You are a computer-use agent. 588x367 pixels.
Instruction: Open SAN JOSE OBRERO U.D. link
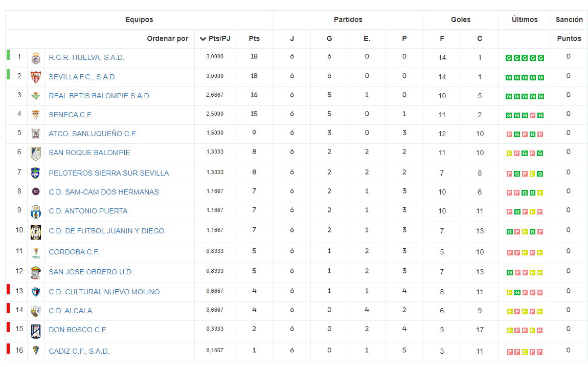91,272
